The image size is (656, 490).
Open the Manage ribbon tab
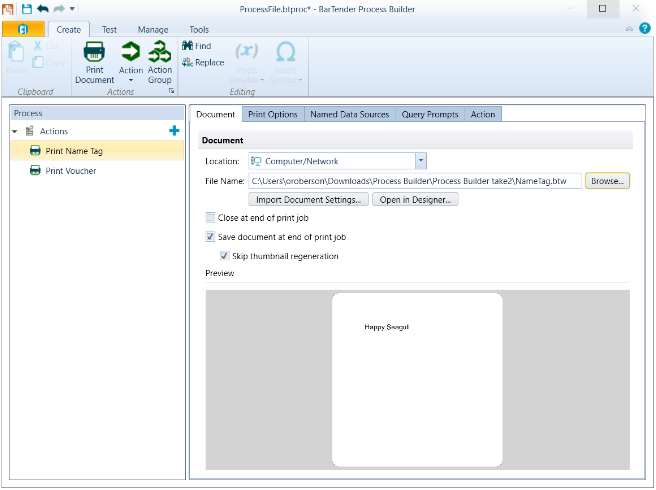[x=153, y=30]
